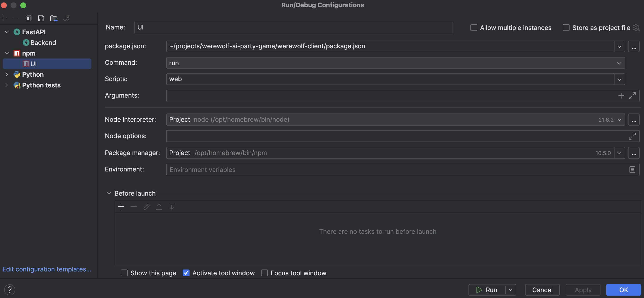Image resolution: width=644 pixels, height=298 pixels.
Task: Click the Copy Configuration icon
Action: point(29,18)
